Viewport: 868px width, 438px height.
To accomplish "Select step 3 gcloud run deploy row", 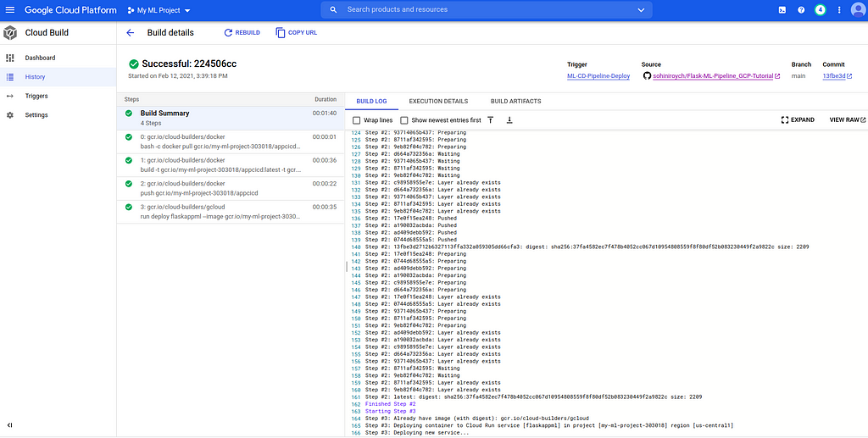I will coord(231,212).
